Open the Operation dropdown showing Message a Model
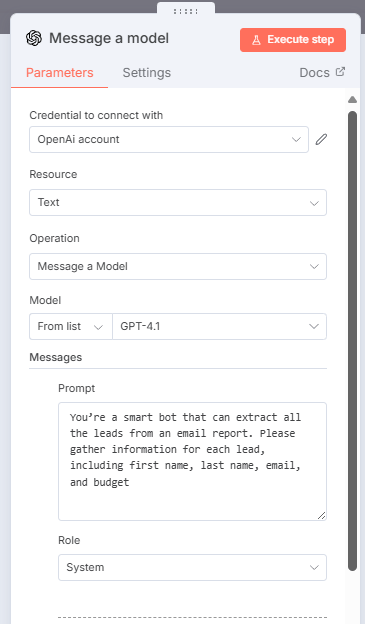This screenshot has height=624, width=365. click(178, 266)
